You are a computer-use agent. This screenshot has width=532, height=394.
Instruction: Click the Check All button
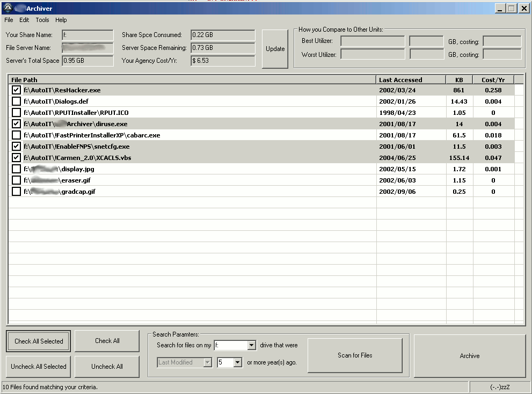pyautogui.click(x=107, y=341)
